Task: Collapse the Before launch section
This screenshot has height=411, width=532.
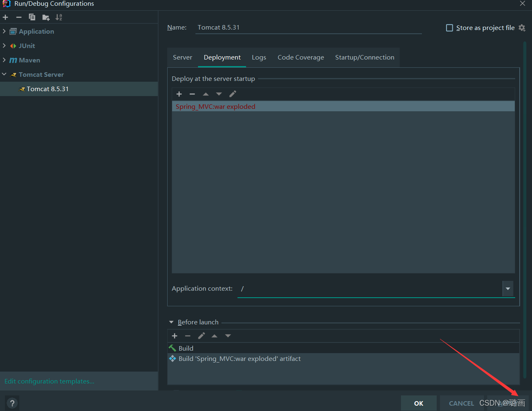Action: [171, 322]
